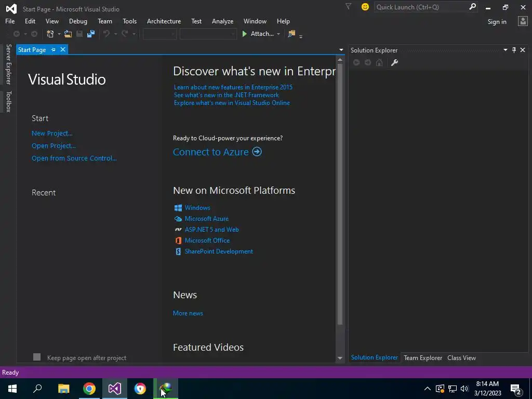
Task: Click the Quick Launch search field
Action: click(421, 7)
